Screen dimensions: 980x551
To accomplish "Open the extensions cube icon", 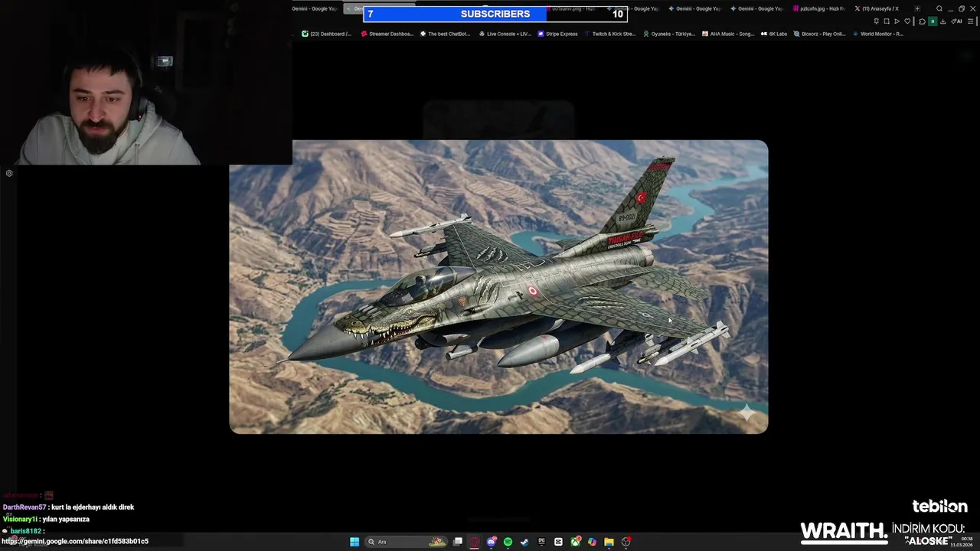I will click(x=922, y=21).
